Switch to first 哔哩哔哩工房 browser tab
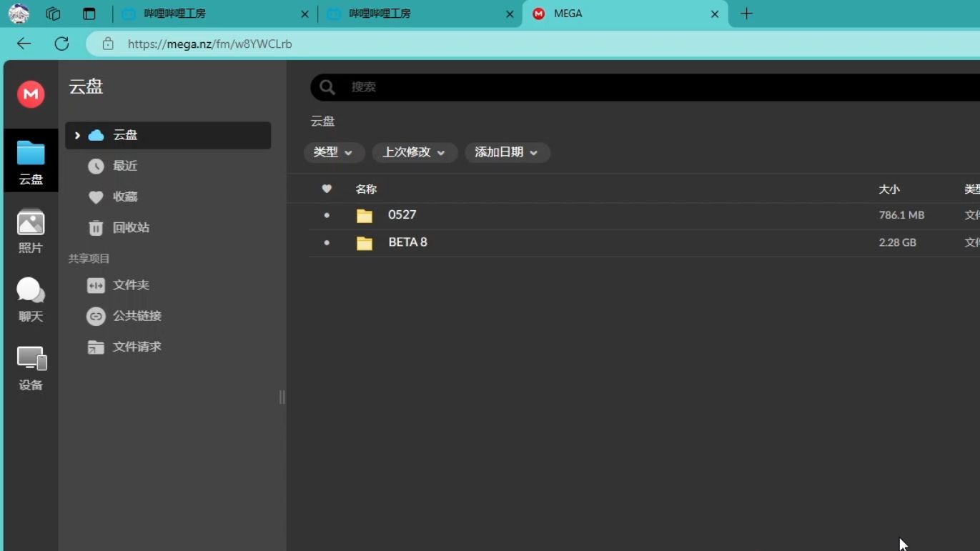Screen dimensions: 980x551 tap(214, 14)
